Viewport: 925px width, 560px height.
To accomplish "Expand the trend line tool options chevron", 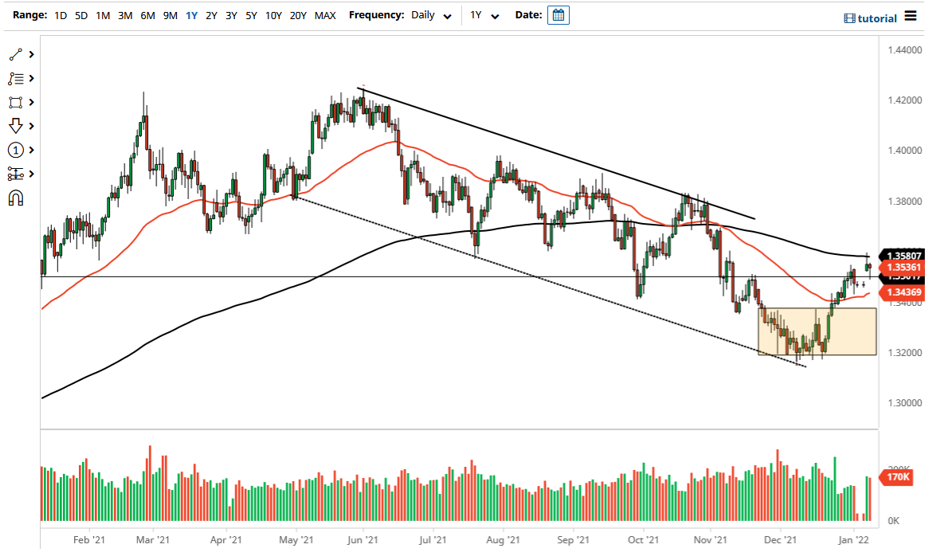I will (30, 54).
